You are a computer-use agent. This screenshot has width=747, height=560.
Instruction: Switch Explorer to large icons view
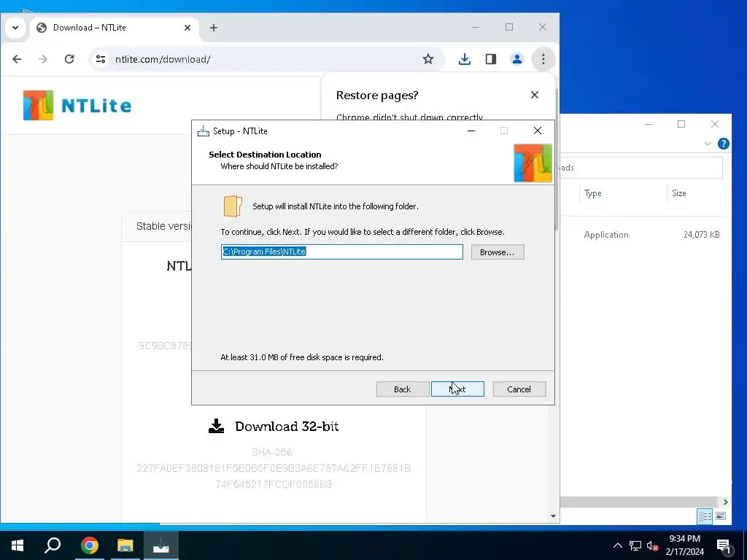tap(721, 516)
